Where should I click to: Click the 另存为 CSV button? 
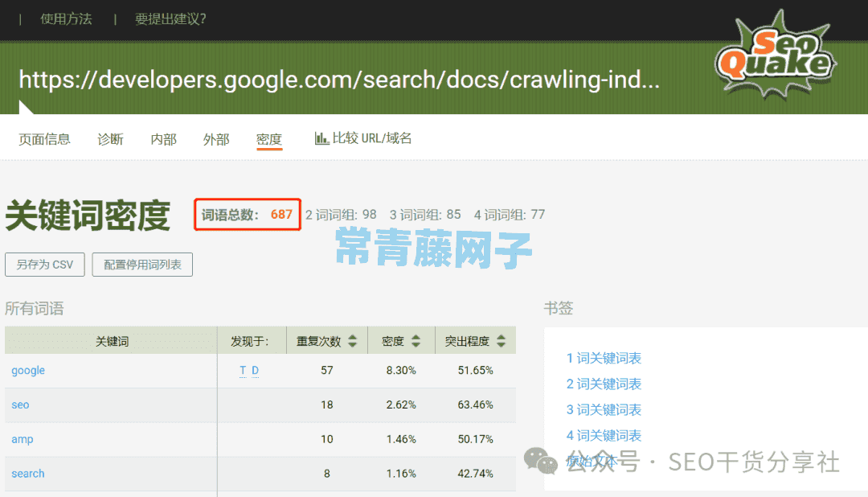[x=45, y=265]
